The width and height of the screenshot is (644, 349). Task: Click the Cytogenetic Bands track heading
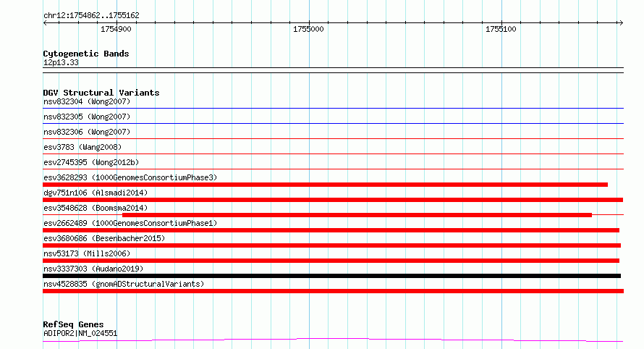[86, 54]
